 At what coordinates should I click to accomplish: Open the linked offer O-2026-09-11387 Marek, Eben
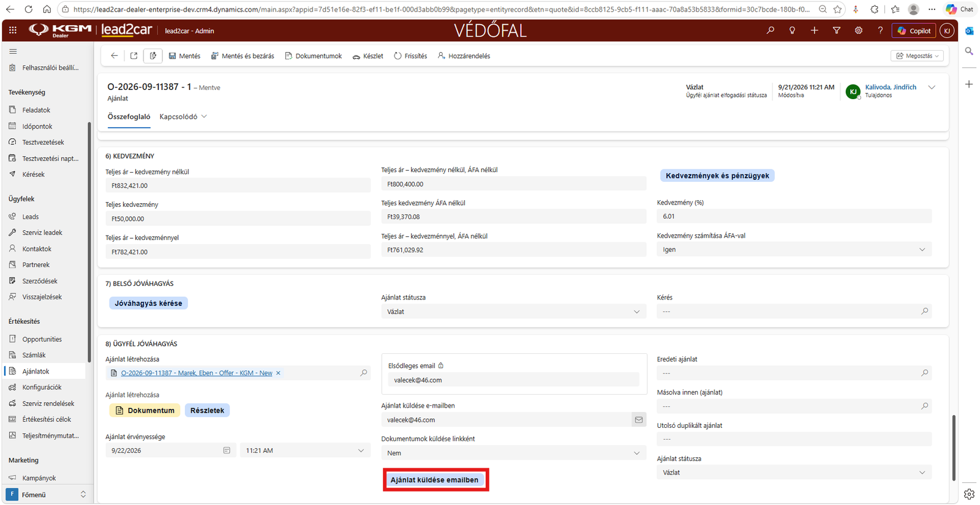click(x=197, y=373)
